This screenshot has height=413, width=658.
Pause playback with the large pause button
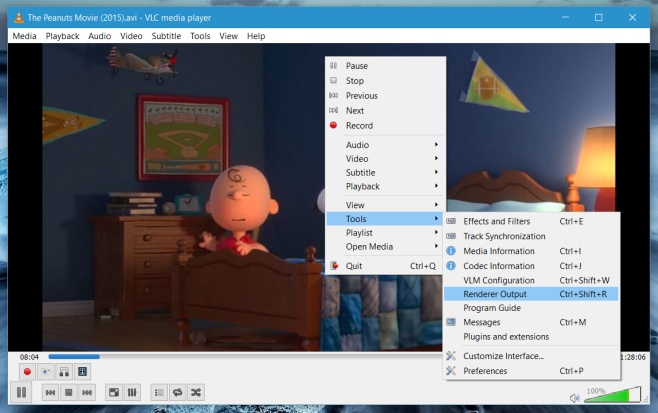coord(21,392)
